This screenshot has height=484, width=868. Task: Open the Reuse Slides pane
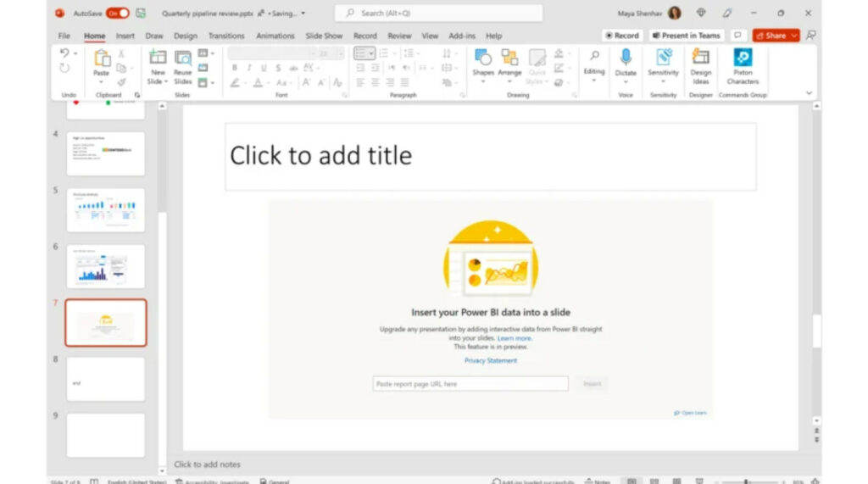click(x=183, y=67)
